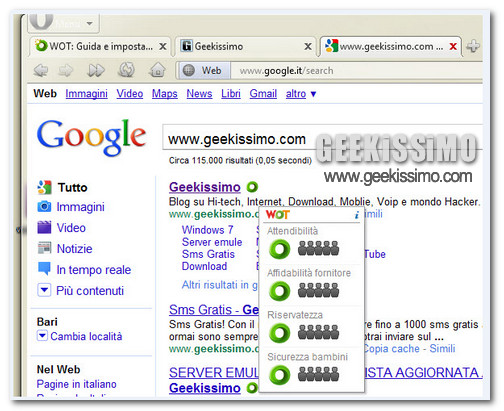This screenshot has height=411, width=504.
Task: Open the Download sitelink
Action: pos(204,266)
